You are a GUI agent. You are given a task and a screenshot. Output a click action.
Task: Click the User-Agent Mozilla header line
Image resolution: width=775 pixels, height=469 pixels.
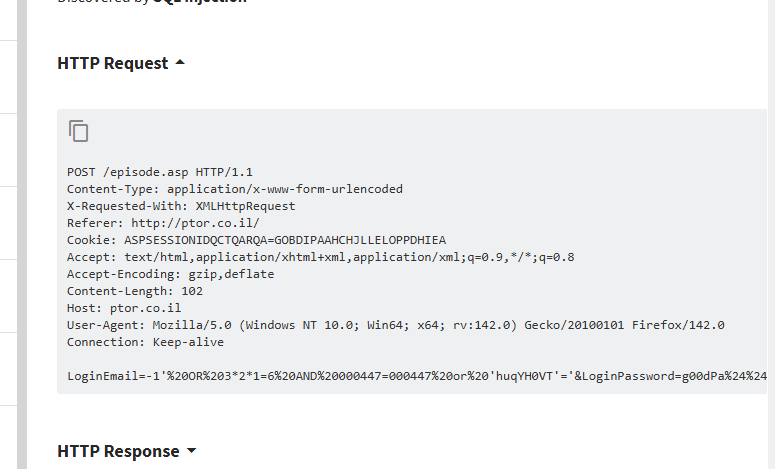point(396,325)
